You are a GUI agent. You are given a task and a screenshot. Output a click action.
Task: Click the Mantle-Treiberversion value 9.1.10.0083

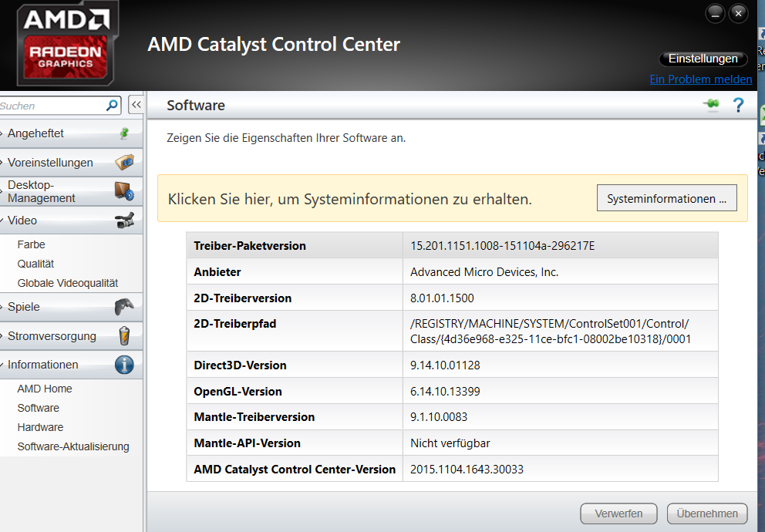tap(439, 417)
